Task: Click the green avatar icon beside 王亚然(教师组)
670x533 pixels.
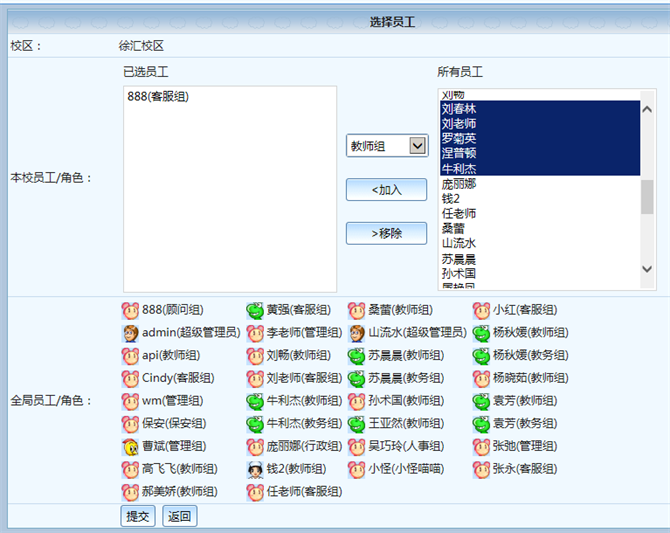Action: [356, 424]
